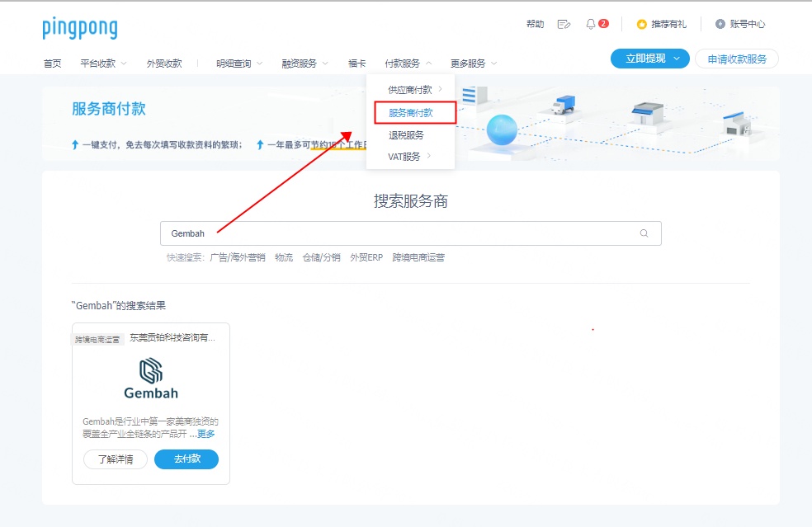Click 跨境电商运营 tag on Gembah card
This screenshot has width=812, height=527.
pos(97,340)
